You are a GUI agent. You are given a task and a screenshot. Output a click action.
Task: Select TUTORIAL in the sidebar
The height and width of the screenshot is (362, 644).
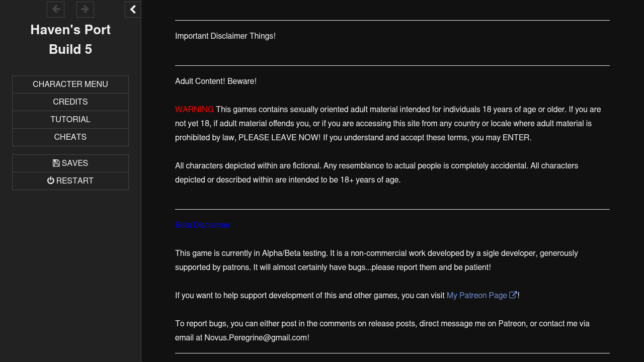70,120
